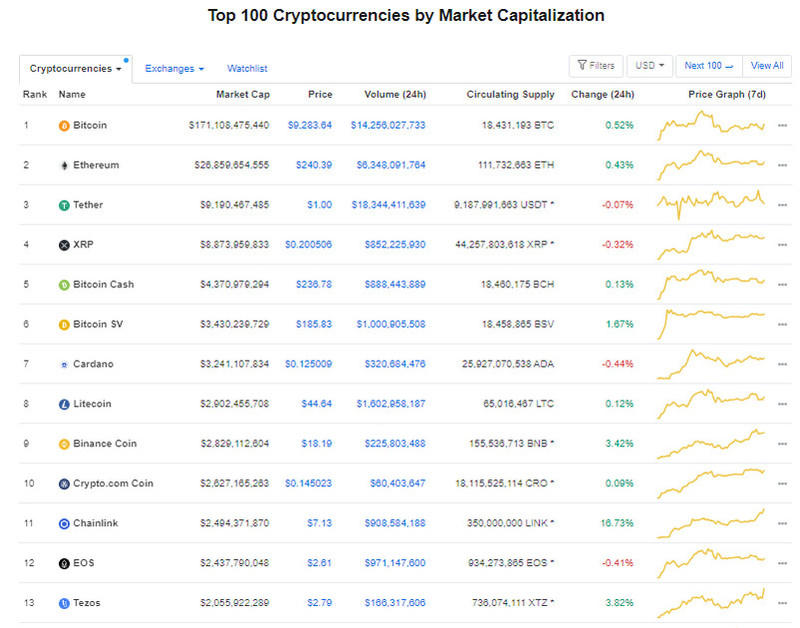Viewport: 800px width, 628px height.
Task: Expand the Exchanges dropdown
Action: pyautogui.click(x=174, y=68)
